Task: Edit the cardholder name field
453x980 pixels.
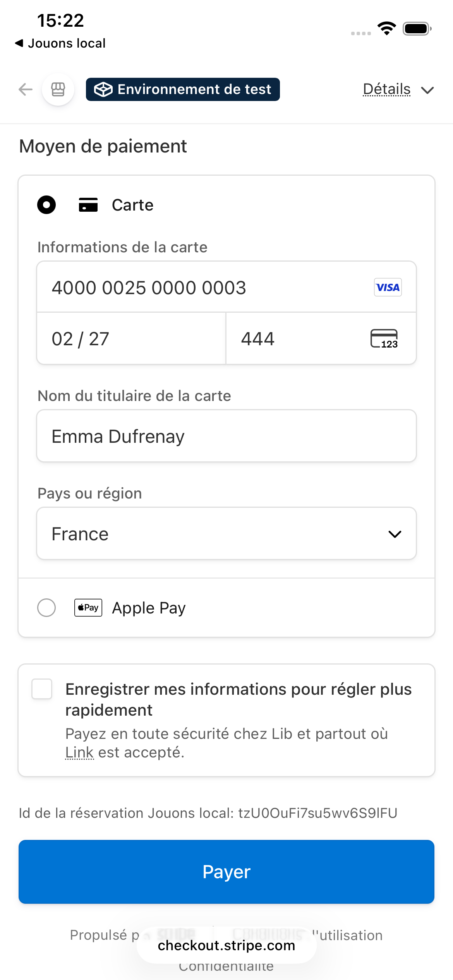Action: point(226,436)
